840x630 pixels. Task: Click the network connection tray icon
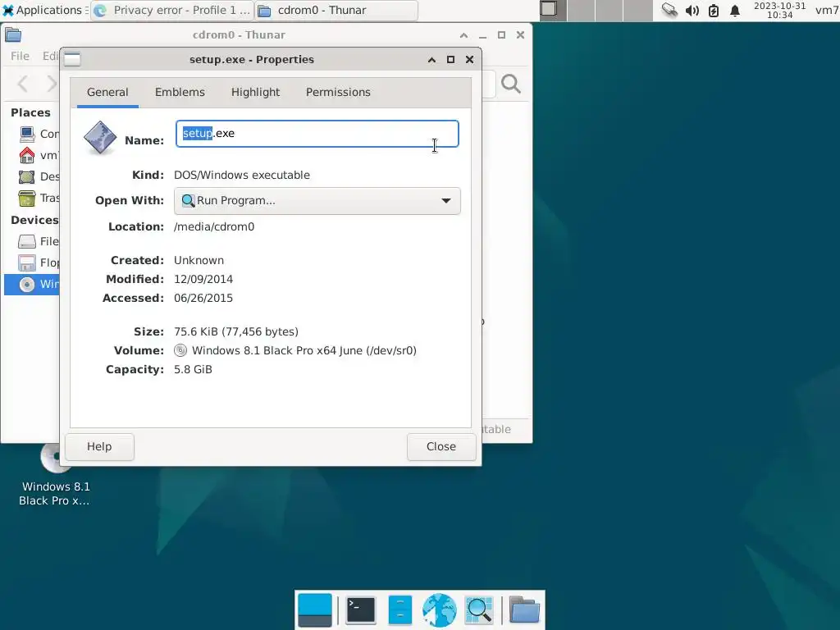669,10
